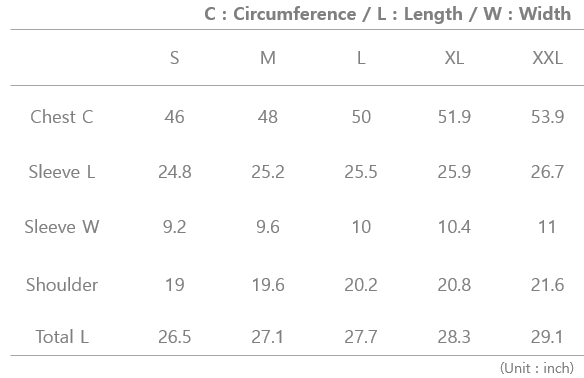Click the XL size column header
The width and height of the screenshot is (584, 378).
454,58
